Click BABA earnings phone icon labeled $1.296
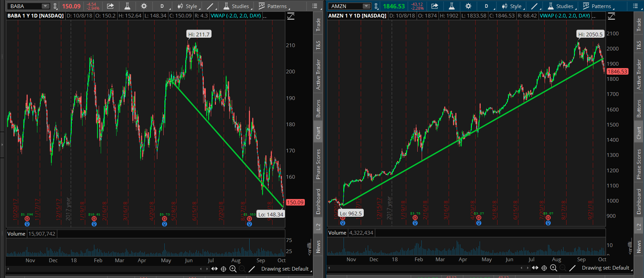This screenshot has height=278, width=644. coord(27,219)
